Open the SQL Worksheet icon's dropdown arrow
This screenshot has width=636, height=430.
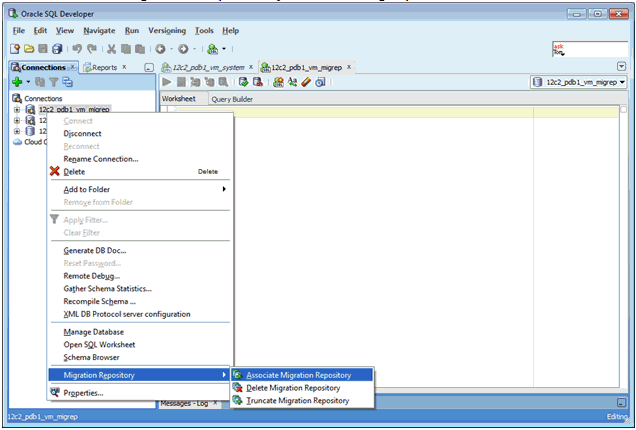[223, 49]
